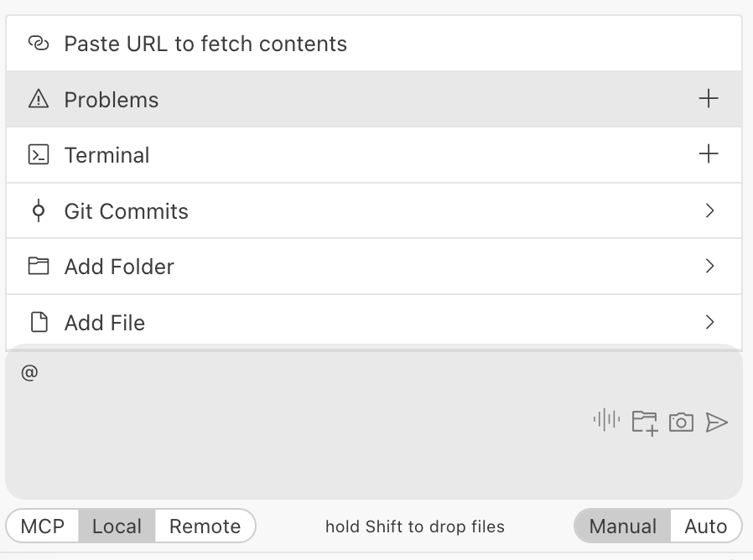Click the camera screenshot icon
The height and width of the screenshot is (560, 753).
coord(681,422)
